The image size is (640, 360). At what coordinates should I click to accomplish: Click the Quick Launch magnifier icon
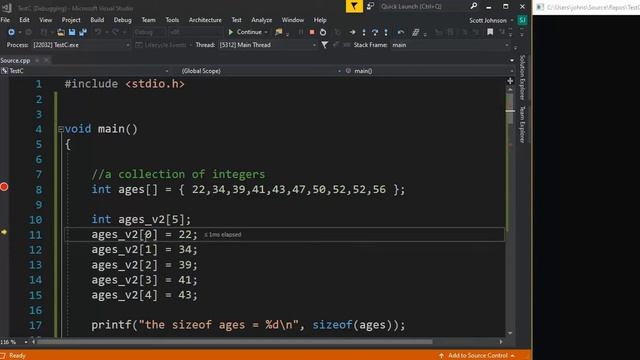(x=473, y=6)
